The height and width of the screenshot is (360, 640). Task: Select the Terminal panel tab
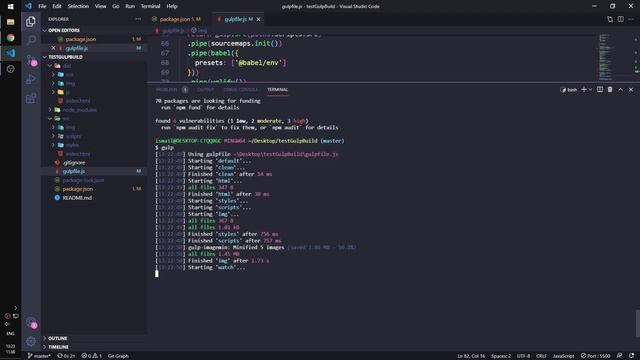click(x=278, y=90)
